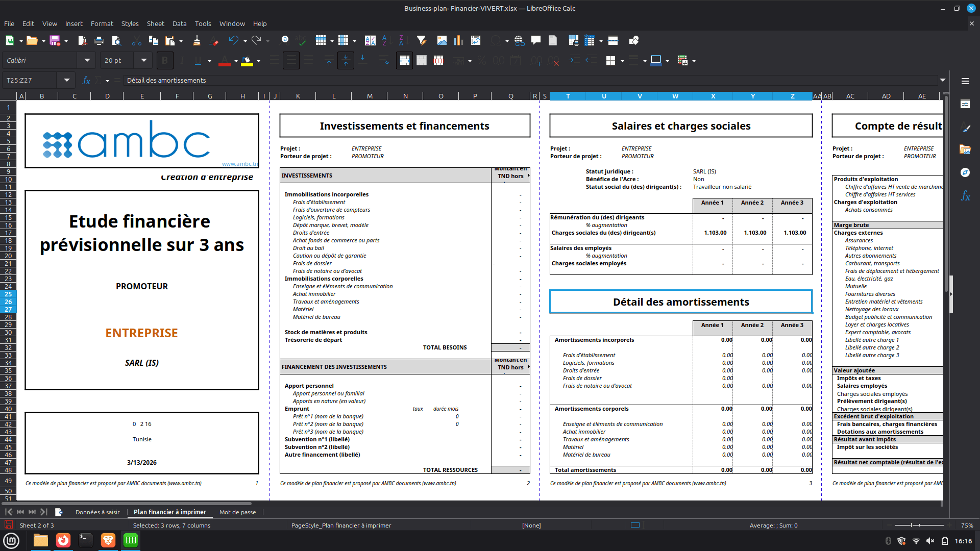Toggle Center Horizontally alignment
Viewport: 980px width, 551px height.
pos(291,61)
